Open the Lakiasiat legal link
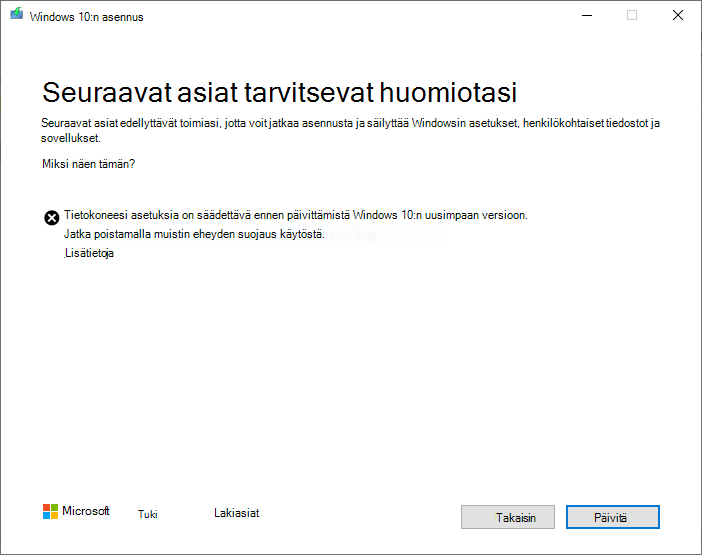 236,513
